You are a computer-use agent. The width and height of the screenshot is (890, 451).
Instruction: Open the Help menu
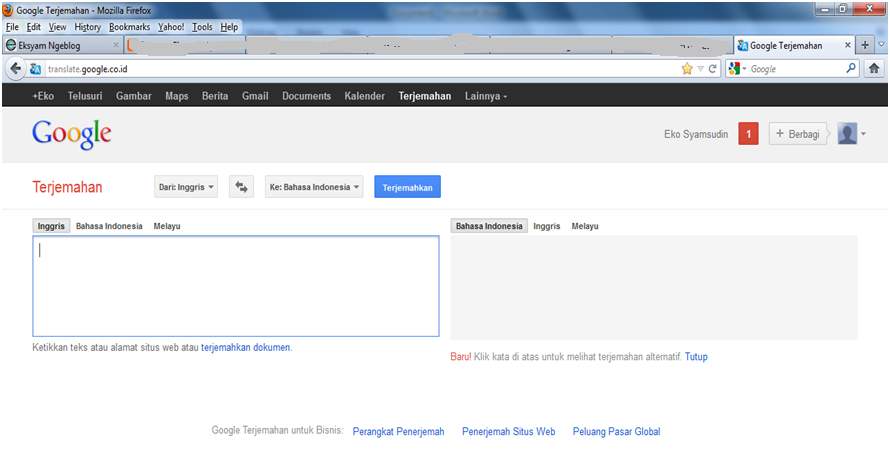[x=229, y=27]
